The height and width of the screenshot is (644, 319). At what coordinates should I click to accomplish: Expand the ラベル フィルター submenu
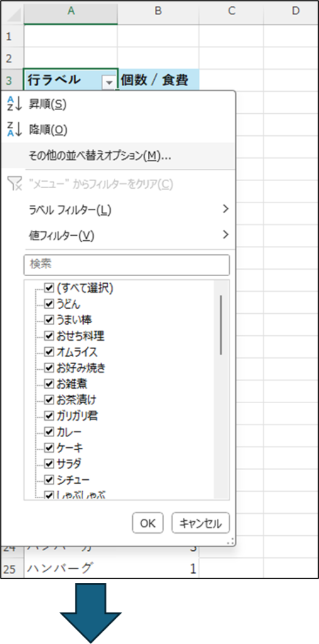(x=128, y=210)
